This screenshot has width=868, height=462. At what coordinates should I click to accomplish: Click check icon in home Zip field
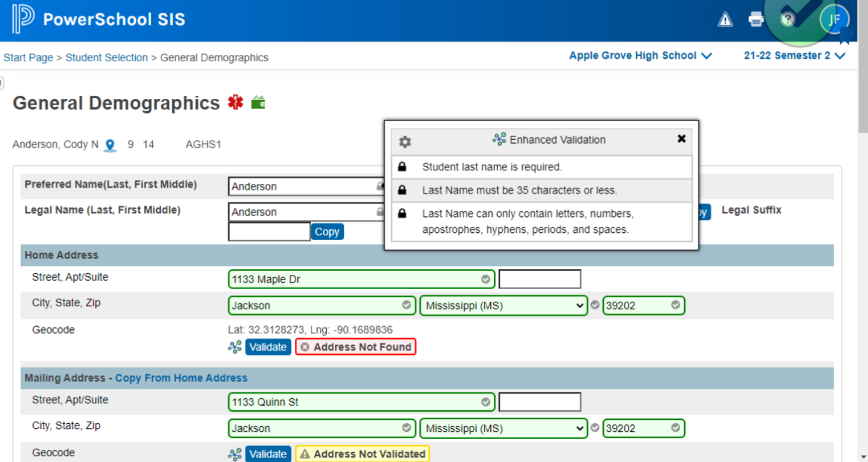(676, 305)
